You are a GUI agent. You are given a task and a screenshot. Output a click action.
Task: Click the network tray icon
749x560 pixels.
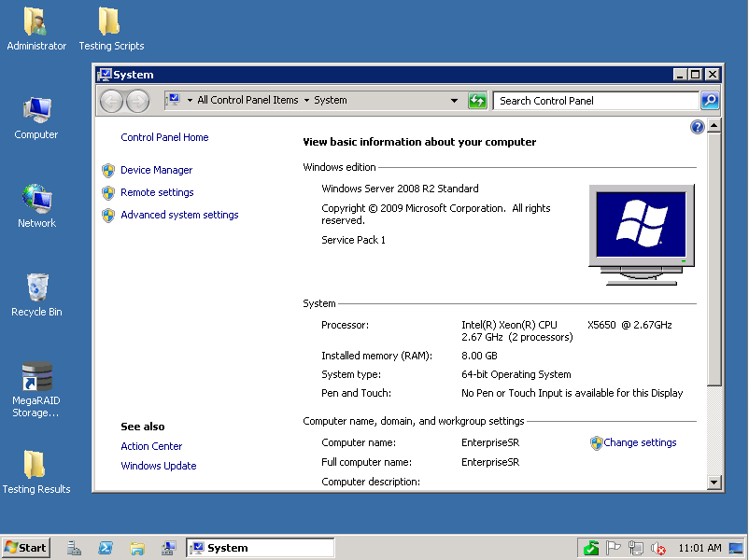tap(635, 548)
